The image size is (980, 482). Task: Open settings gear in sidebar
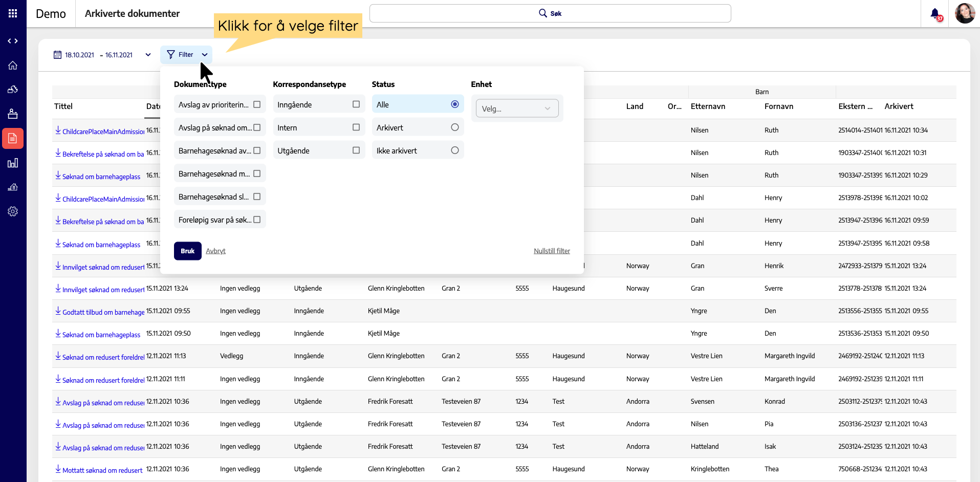[13, 211]
